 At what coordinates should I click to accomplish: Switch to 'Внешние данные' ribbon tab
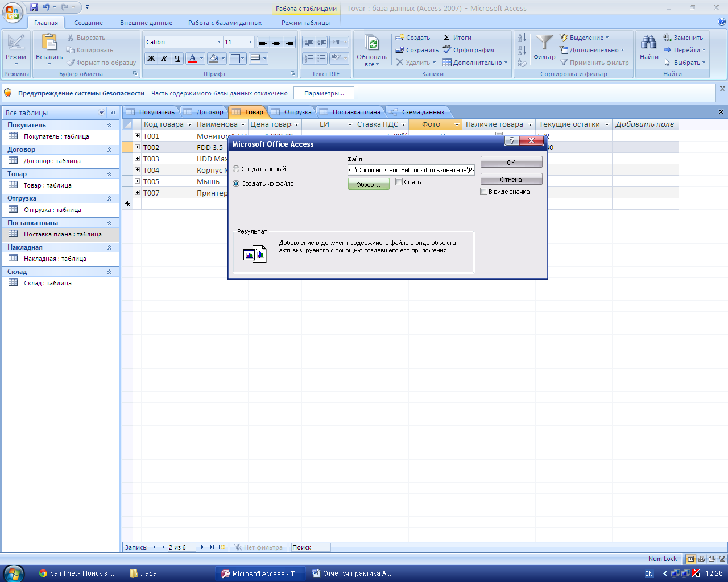pyautogui.click(x=146, y=23)
